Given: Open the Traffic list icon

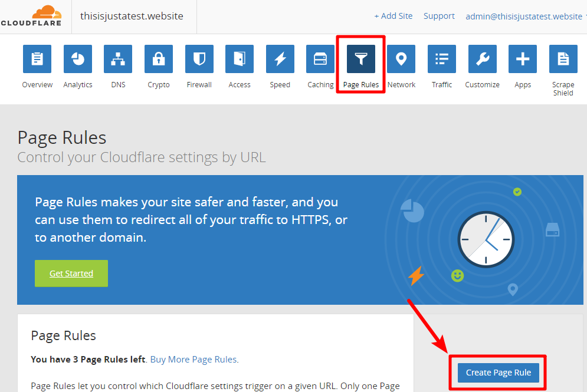Looking at the screenshot, I should coord(442,59).
